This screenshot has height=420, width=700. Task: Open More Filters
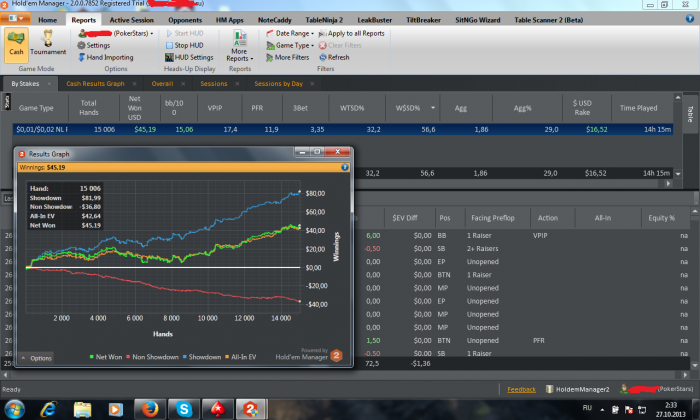point(287,57)
